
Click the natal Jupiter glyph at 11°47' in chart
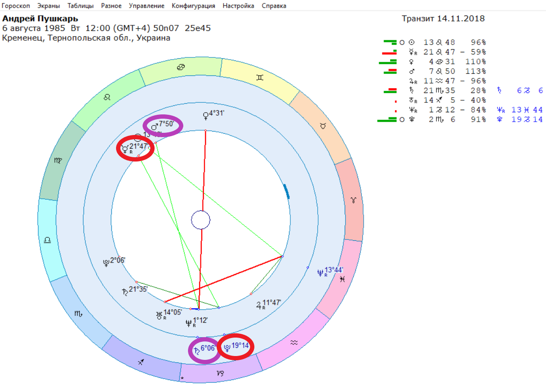[259, 305]
